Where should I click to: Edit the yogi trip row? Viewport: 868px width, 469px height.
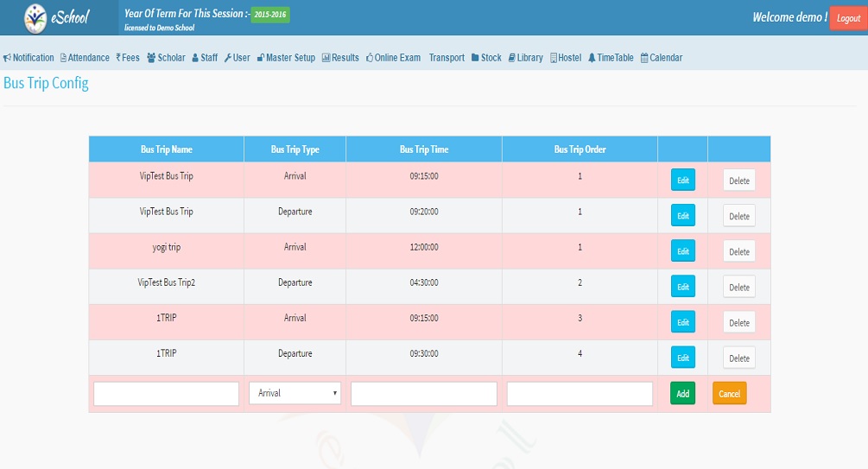tap(682, 251)
